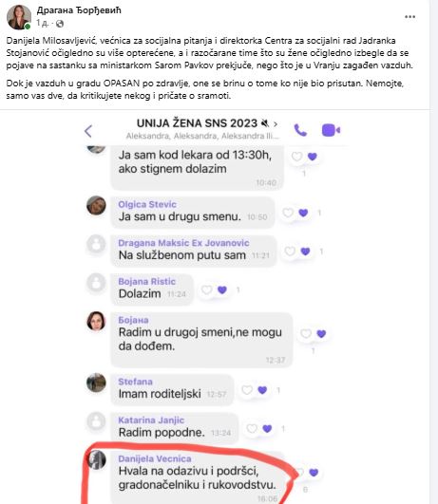
Task: Go back using the chat back arrow
Action: pyautogui.click(x=88, y=131)
